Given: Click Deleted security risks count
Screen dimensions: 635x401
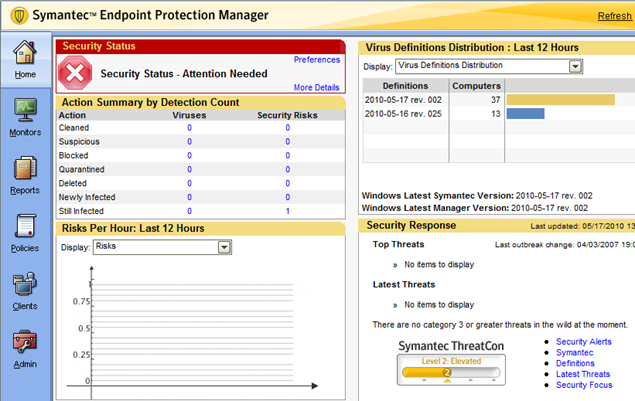Looking at the screenshot, I should (288, 183).
